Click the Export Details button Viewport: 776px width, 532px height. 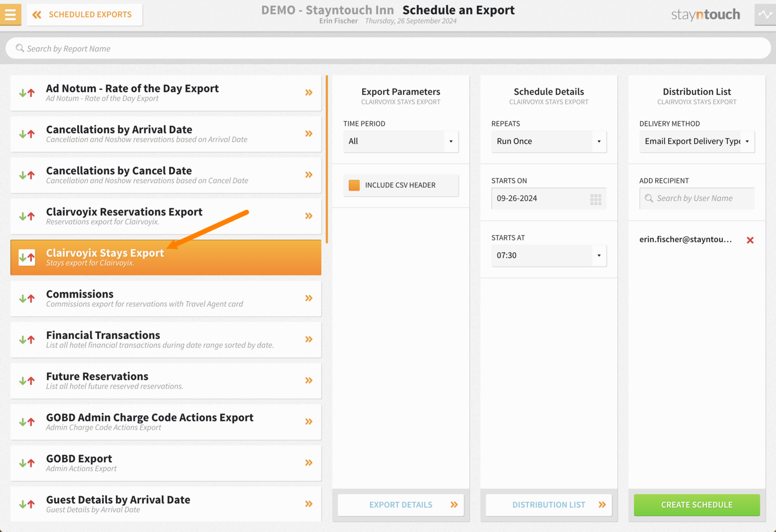401,505
